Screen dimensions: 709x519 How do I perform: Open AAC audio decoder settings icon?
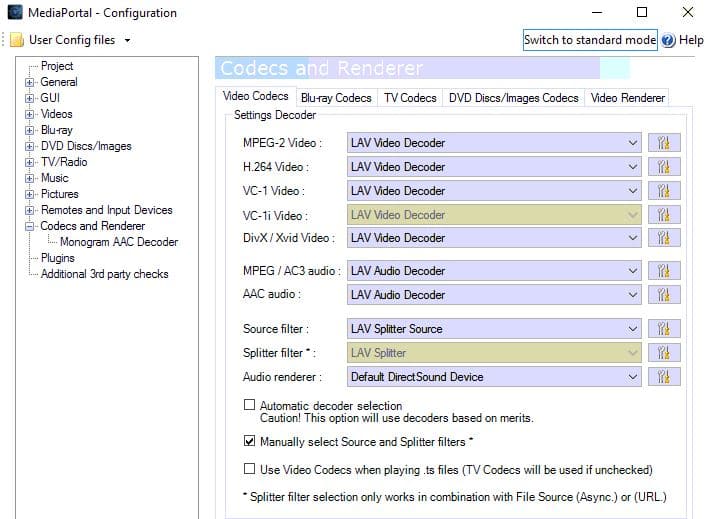(663, 295)
